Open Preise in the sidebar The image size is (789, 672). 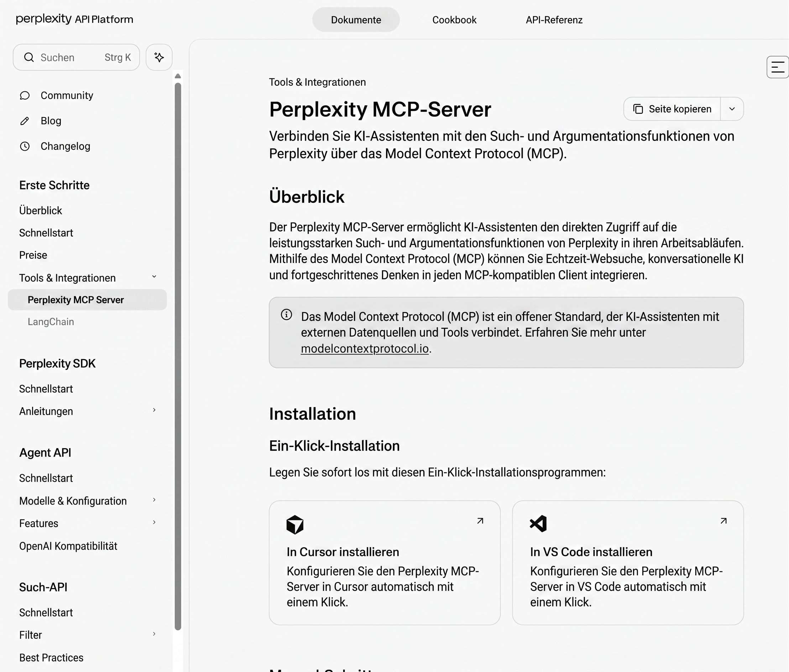33,255
